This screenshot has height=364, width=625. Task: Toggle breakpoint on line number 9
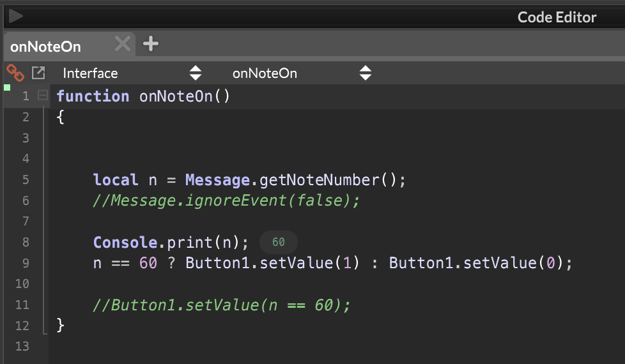point(25,263)
